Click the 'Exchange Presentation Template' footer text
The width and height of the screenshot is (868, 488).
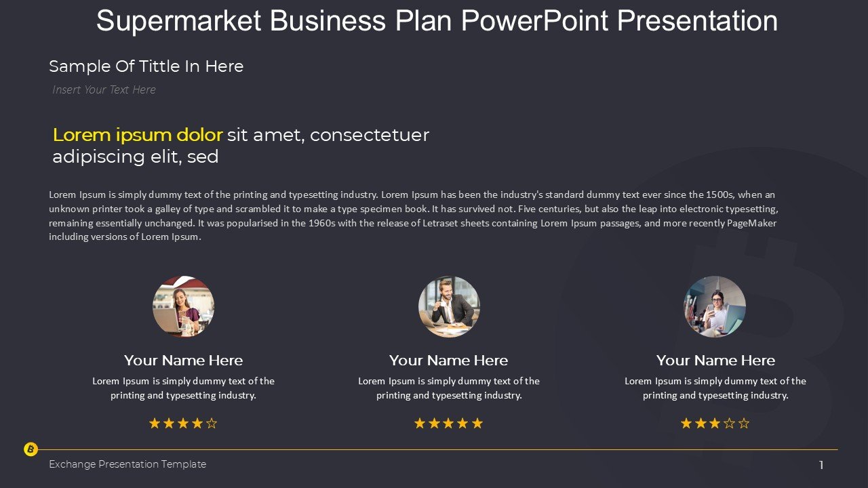coord(127,464)
